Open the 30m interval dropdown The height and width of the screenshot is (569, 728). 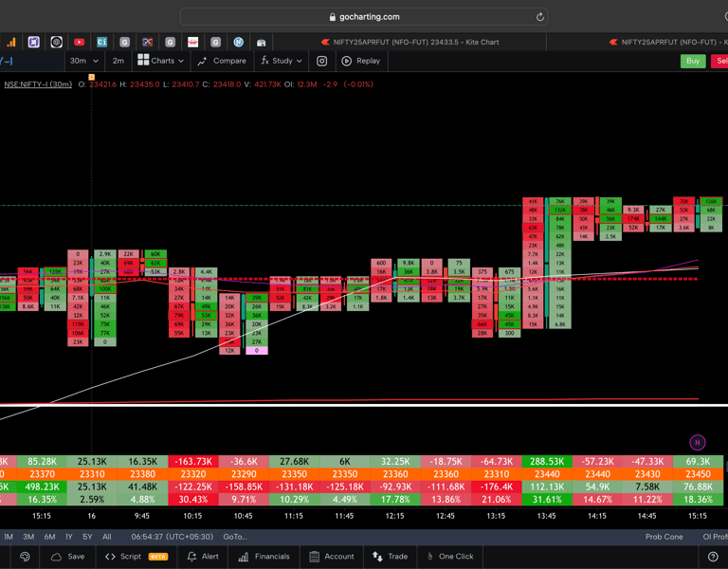tap(84, 61)
